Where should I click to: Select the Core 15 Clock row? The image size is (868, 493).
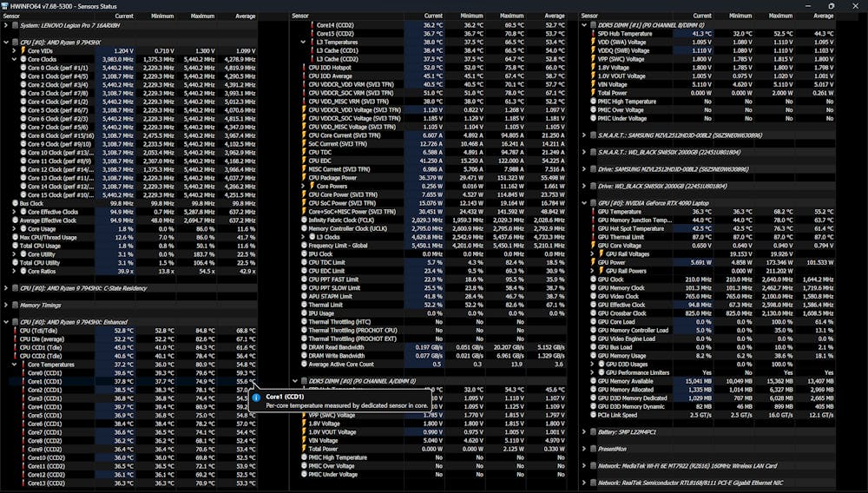click(x=129, y=194)
